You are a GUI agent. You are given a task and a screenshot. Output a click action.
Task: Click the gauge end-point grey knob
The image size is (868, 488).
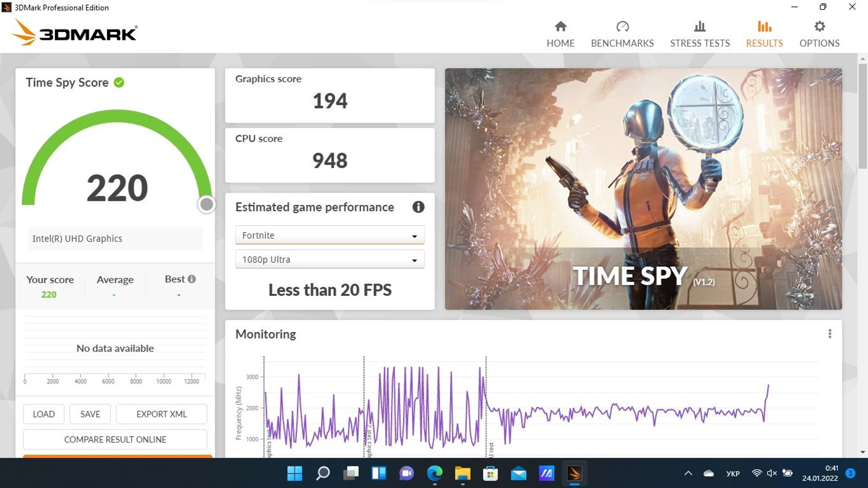[207, 204]
